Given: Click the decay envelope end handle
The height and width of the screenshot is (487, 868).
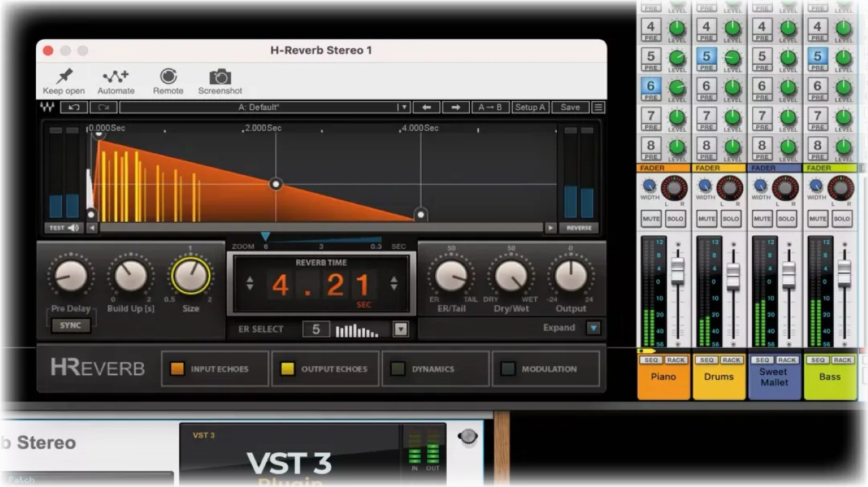Looking at the screenshot, I should [420, 215].
